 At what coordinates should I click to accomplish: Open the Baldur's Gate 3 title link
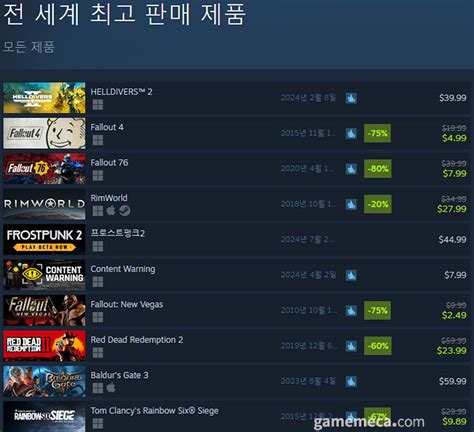pos(119,375)
